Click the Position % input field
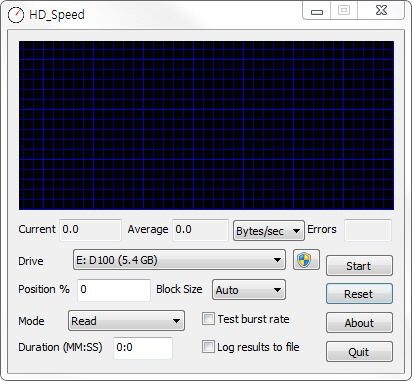The width and height of the screenshot is (412, 381). click(x=114, y=290)
